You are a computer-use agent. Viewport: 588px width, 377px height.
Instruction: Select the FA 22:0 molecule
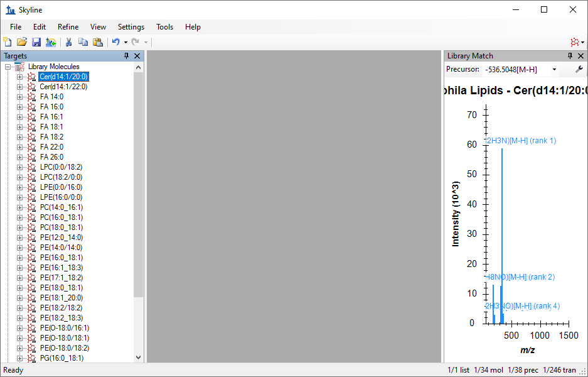pyautogui.click(x=51, y=147)
